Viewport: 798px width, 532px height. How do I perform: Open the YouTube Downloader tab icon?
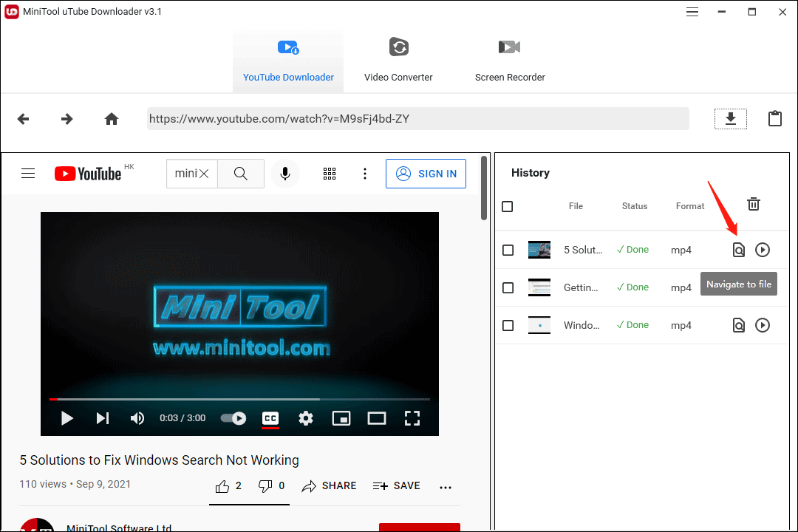pos(287,47)
